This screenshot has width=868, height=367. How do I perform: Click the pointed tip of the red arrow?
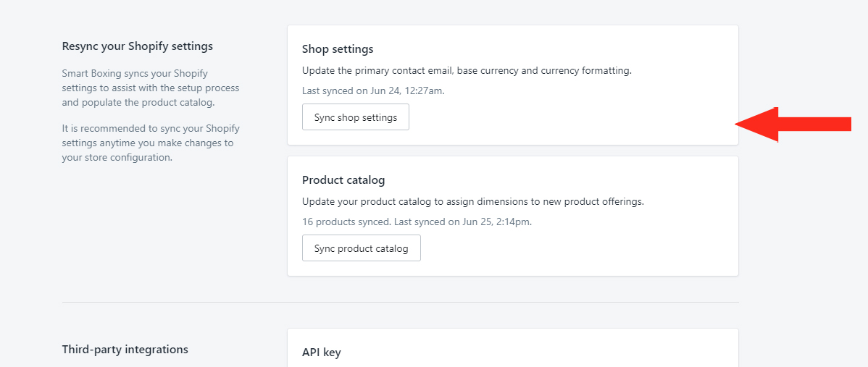pos(739,125)
